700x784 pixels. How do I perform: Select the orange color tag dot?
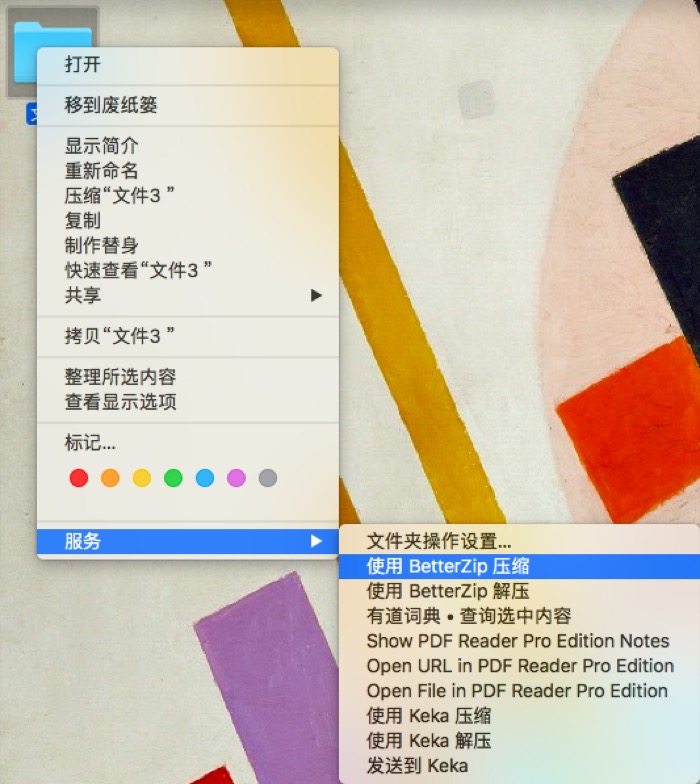click(110, 478)
